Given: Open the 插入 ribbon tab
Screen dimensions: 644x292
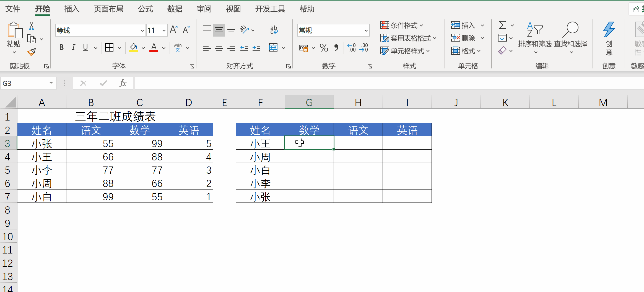Looking at the screenshot, I should tap(72, 9).
